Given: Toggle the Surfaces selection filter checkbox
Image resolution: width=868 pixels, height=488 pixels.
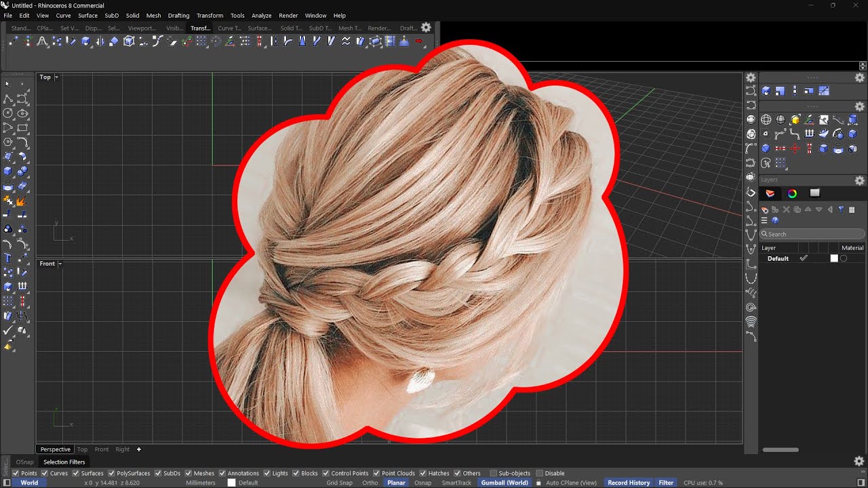Looking at the screenshot, I should (76, 473).
